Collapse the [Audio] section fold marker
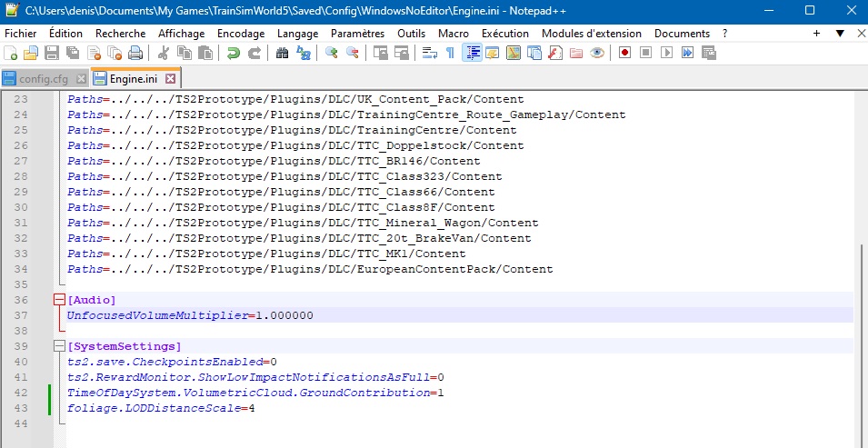The height and width of the screenshot is (448, 868). [x=59, y=300]
